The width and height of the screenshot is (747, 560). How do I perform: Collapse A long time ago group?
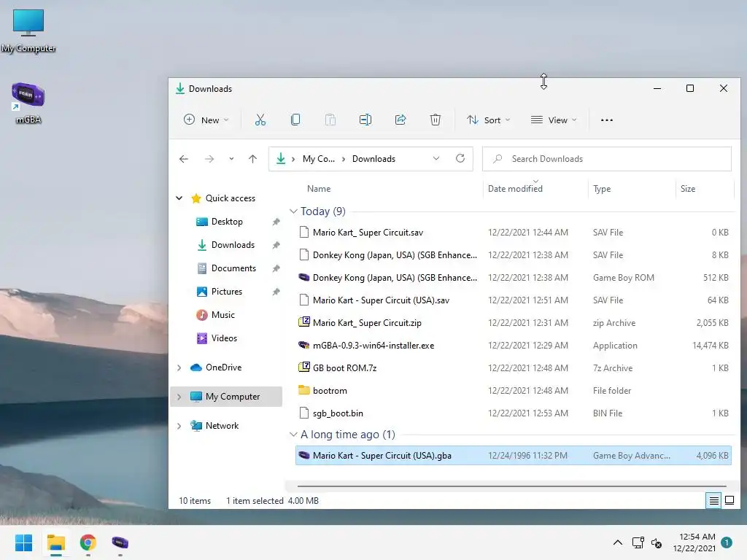293,435
